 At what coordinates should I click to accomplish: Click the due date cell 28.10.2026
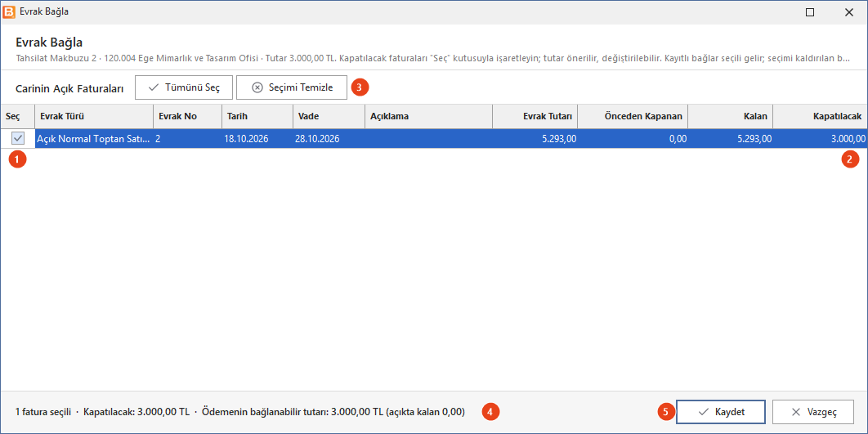coord(329,139)
